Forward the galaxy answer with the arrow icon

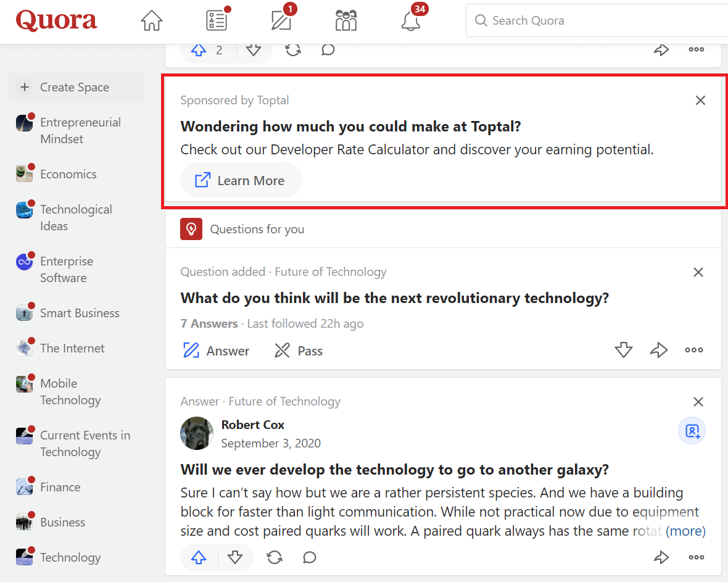coord(661,557)
